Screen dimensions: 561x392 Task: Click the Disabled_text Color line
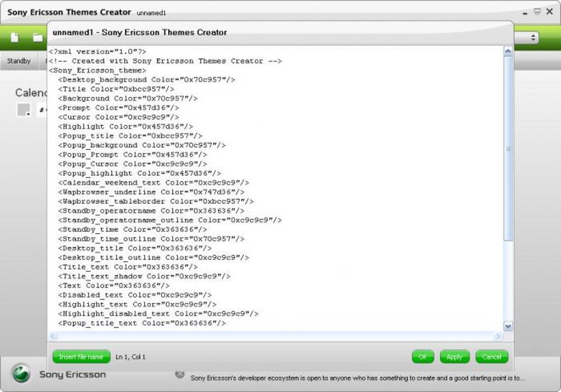point(135,295)
